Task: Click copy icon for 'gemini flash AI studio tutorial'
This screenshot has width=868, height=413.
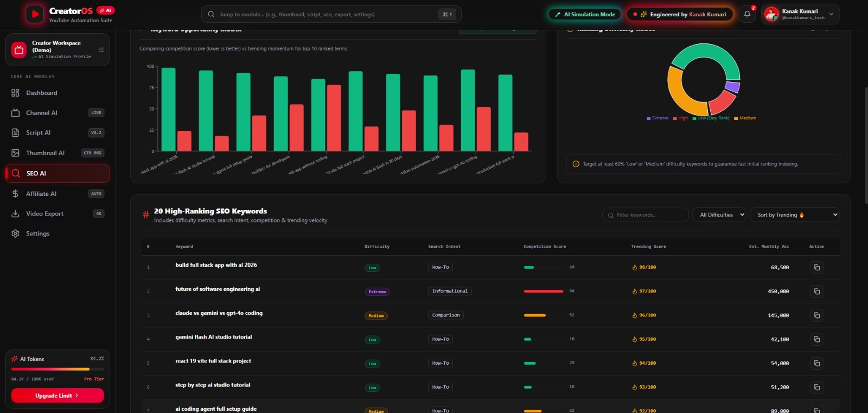Action: 816,339
